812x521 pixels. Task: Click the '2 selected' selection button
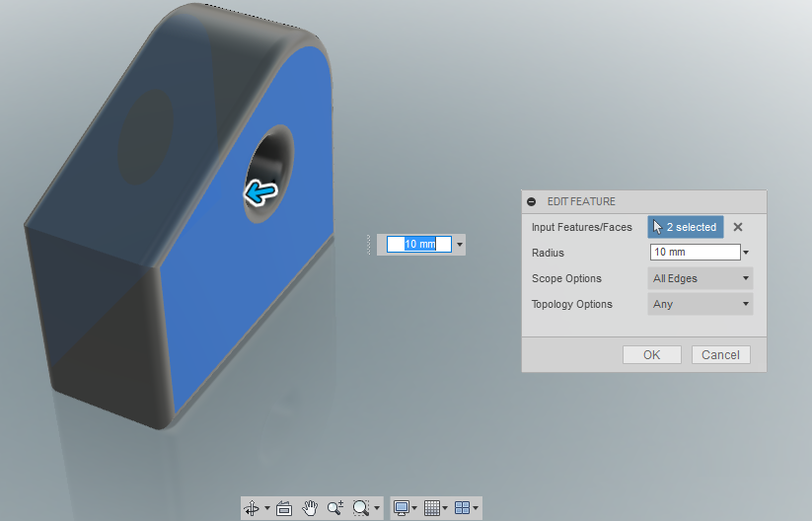pos(686,227)
